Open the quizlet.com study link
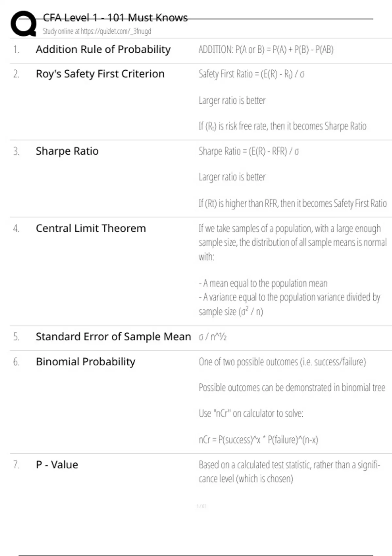The image size is (392, 556). point(97,31)
